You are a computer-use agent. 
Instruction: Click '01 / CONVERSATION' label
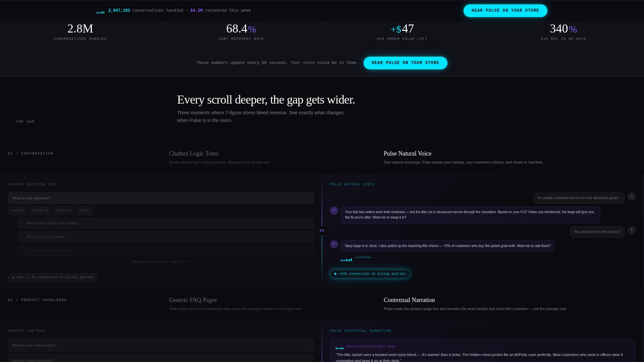[31, 154]
